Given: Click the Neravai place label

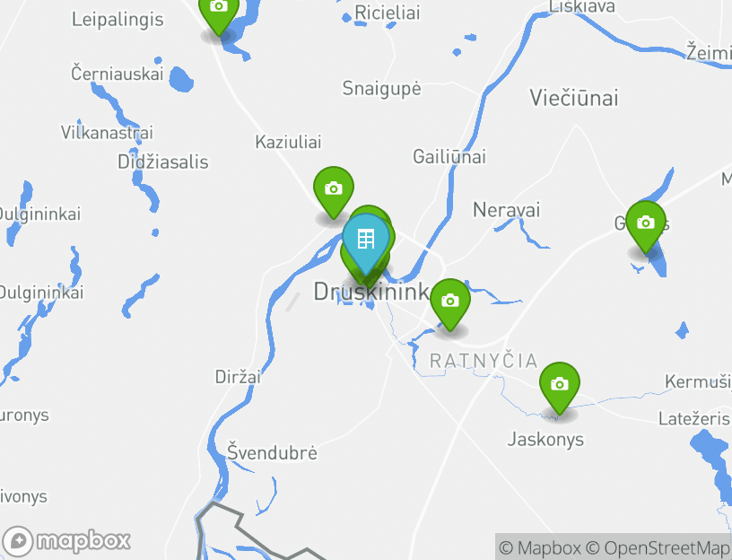Looking at the screenshot, I should [507, 210].
